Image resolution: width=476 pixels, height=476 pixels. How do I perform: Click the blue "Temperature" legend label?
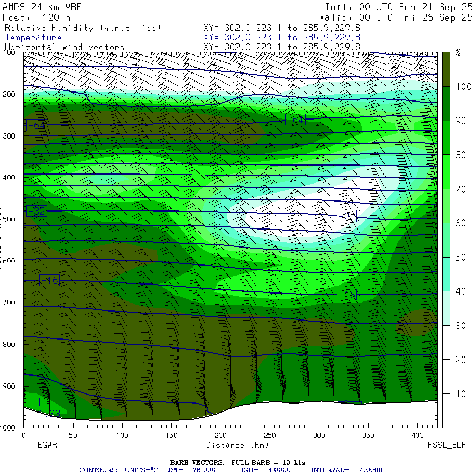click(x=33, y=38)
